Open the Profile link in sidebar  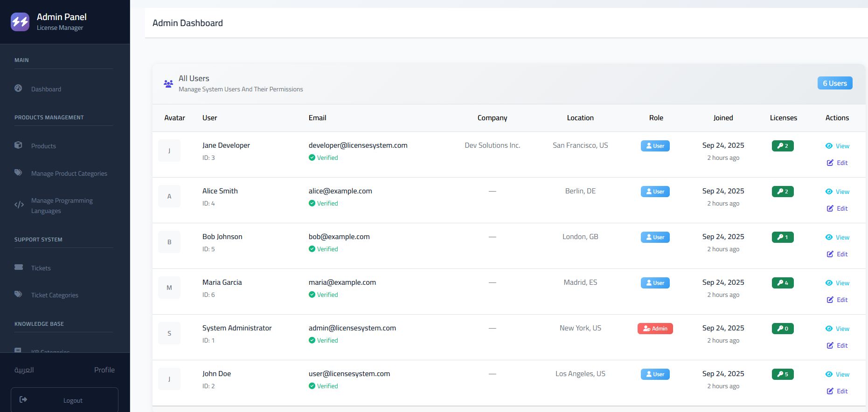click(104, 370)
